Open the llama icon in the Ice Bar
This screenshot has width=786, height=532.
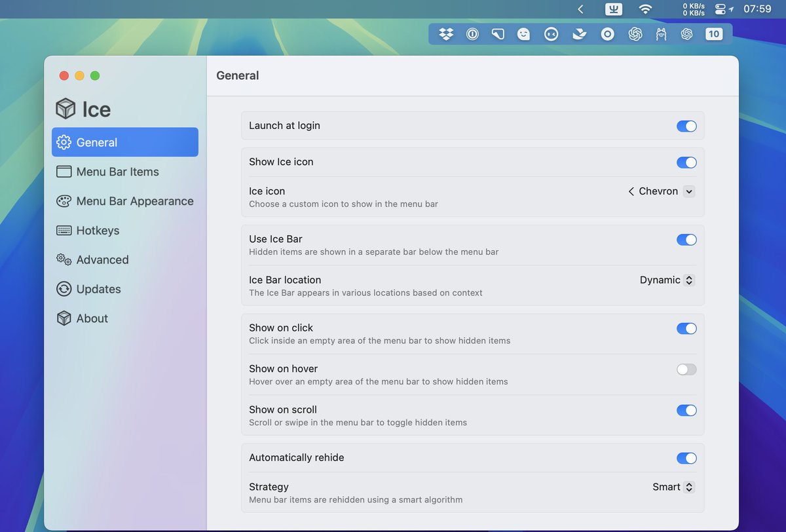(x=662, y=34)
